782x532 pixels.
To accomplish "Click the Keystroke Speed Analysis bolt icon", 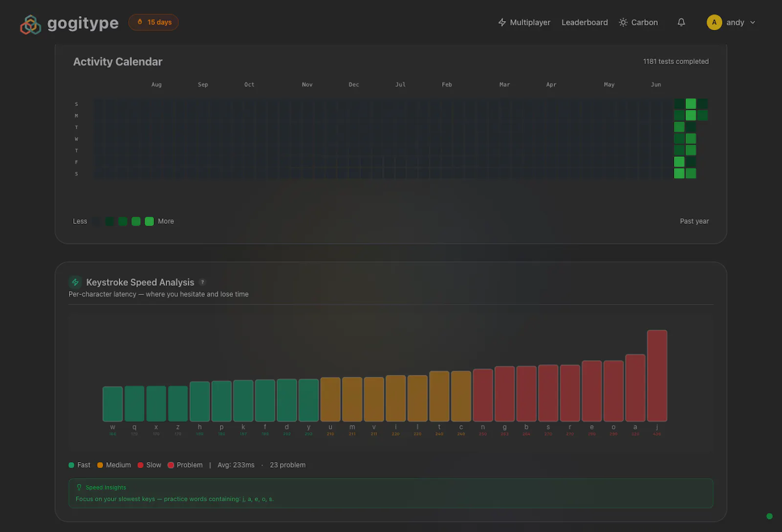I will point(75,282).
